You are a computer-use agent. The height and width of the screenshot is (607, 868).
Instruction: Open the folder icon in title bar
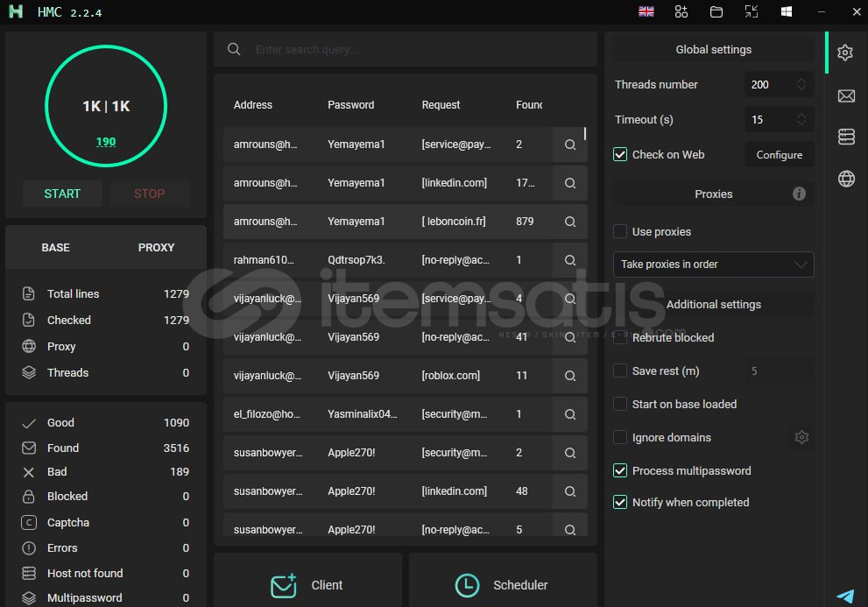[716, 11]
